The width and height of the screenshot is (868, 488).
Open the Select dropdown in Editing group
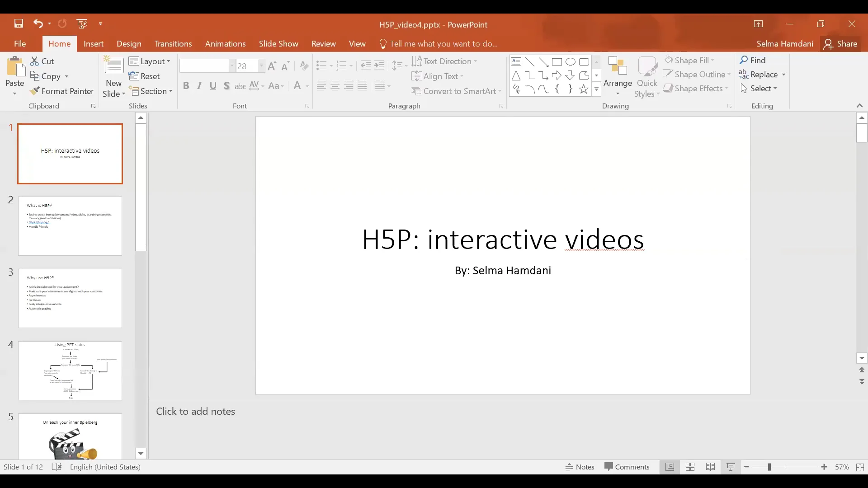759,88
